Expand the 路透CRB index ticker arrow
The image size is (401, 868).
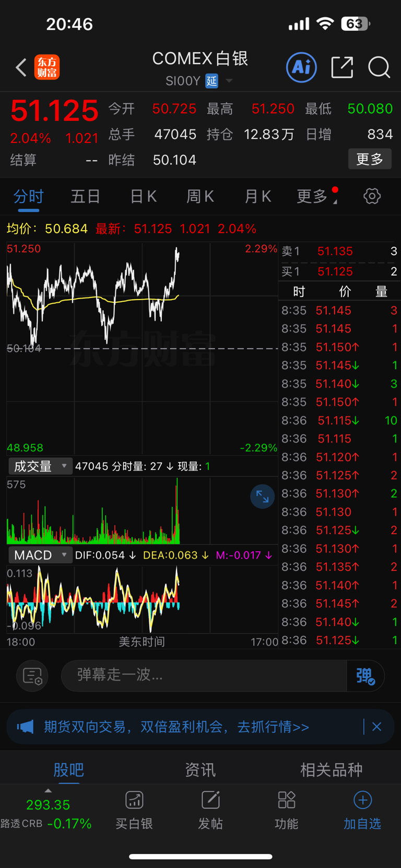coord(48,791)
